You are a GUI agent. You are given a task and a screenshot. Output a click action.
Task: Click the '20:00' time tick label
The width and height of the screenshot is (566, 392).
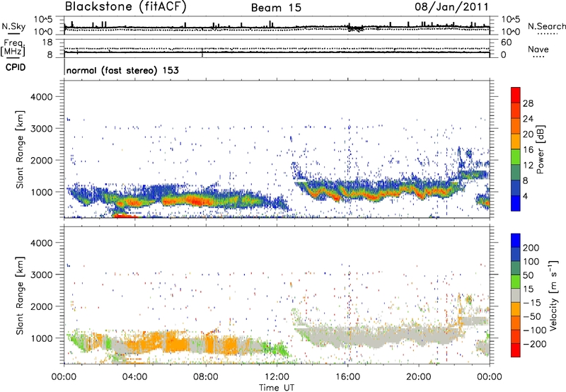click(x=419, y=377)
